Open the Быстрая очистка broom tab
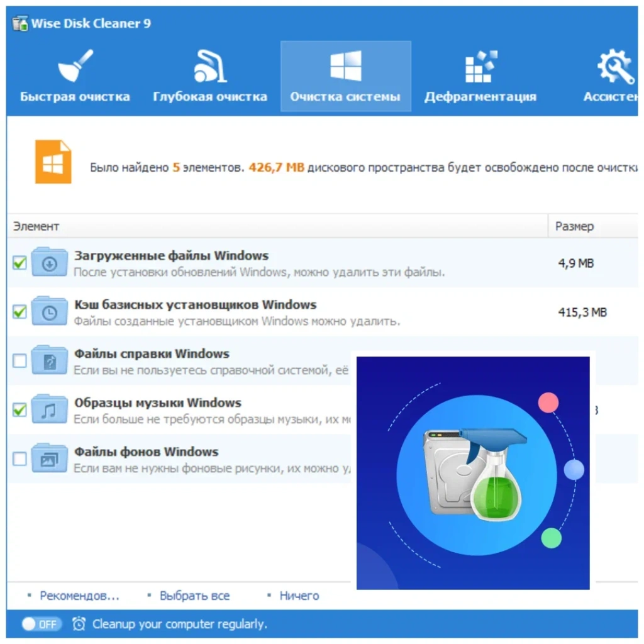 click(75, 76)
